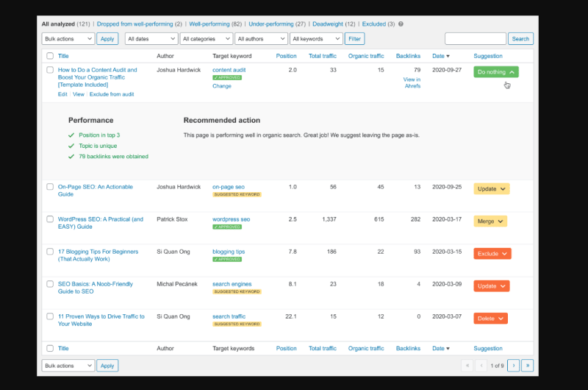This screenshot has height=390, width=588.
Task: Open 17 Blogging Tips For Beginners post
Action: (98, 255)
